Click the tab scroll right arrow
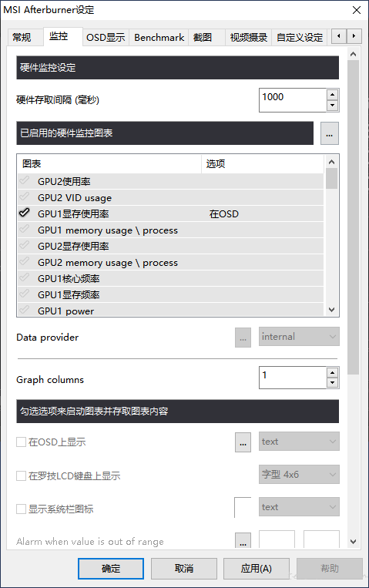Image resolution: width=369 pixels, height=588 pixels. [x=354, y=36]
